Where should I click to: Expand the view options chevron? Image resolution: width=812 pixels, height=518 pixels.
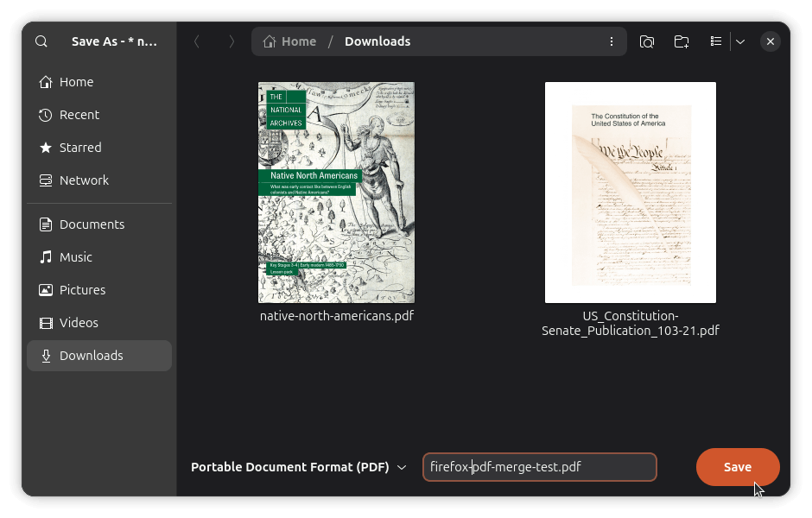740,41
